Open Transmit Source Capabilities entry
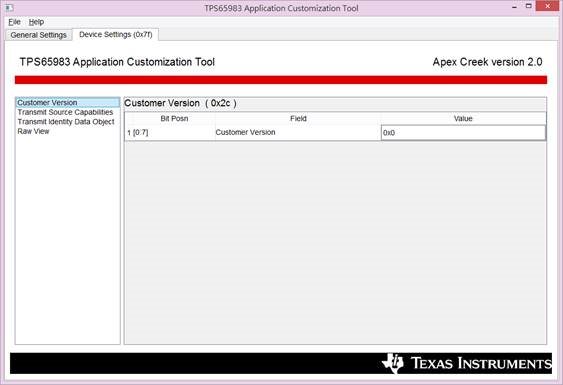Viewport: 563px width, 385px height. click(x=65, y=112)
